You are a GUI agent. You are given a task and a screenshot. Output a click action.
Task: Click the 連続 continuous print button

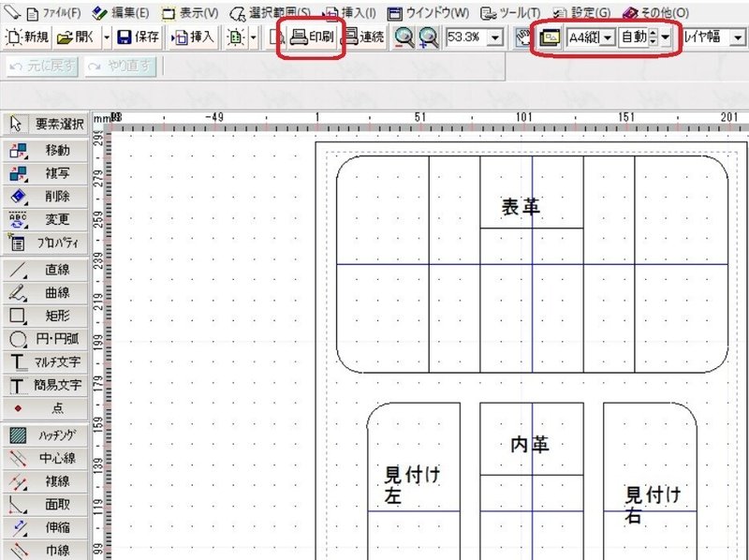click(x=365, y=37)
